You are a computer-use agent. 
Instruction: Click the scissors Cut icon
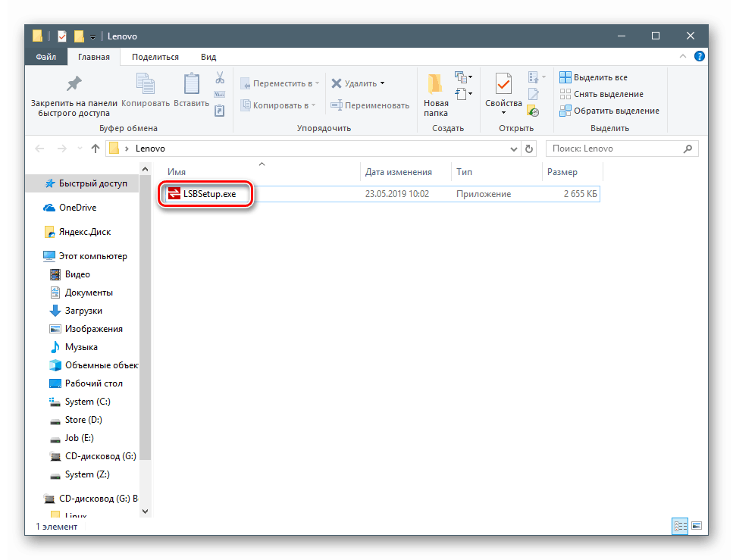[x=220, y=77]
